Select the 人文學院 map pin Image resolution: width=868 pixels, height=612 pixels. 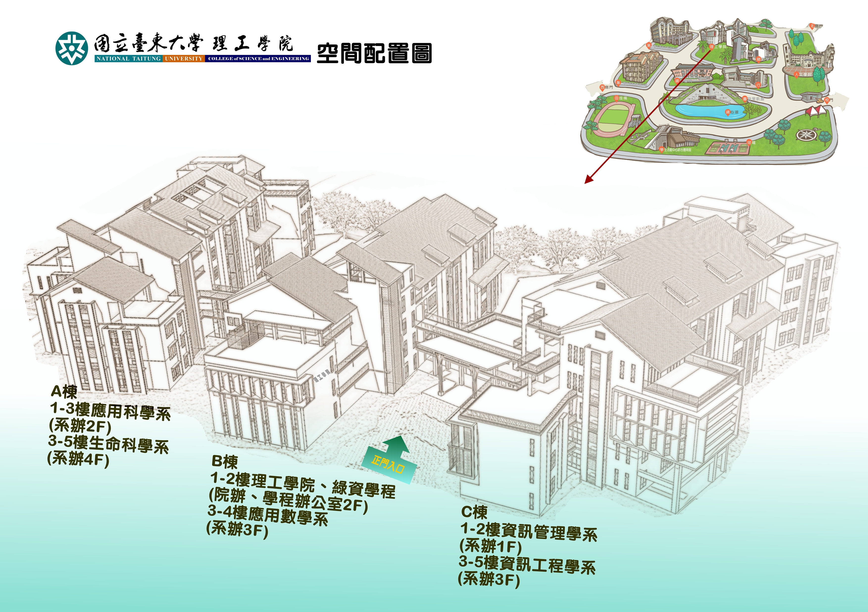pos(796,74)
